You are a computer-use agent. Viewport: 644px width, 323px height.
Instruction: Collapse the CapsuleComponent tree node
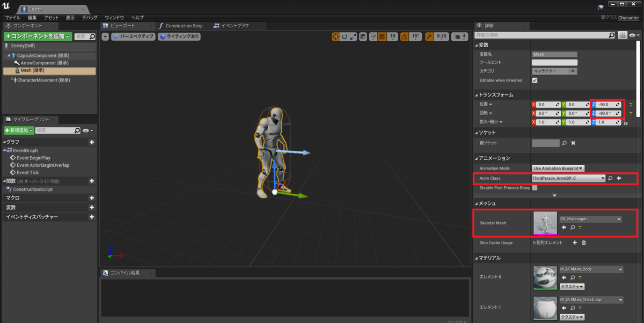8,56
